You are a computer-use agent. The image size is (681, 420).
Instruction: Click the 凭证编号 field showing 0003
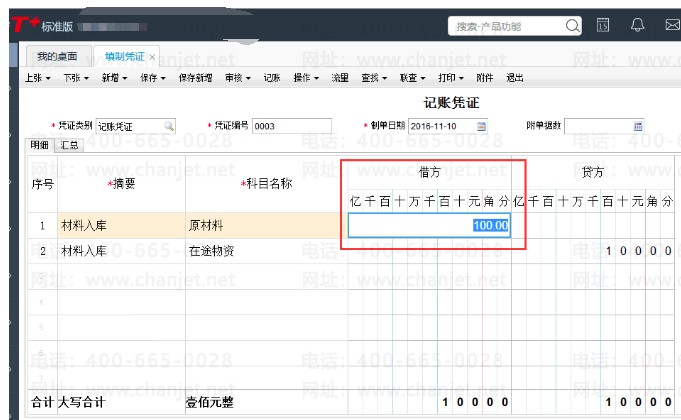click(291, 126)
